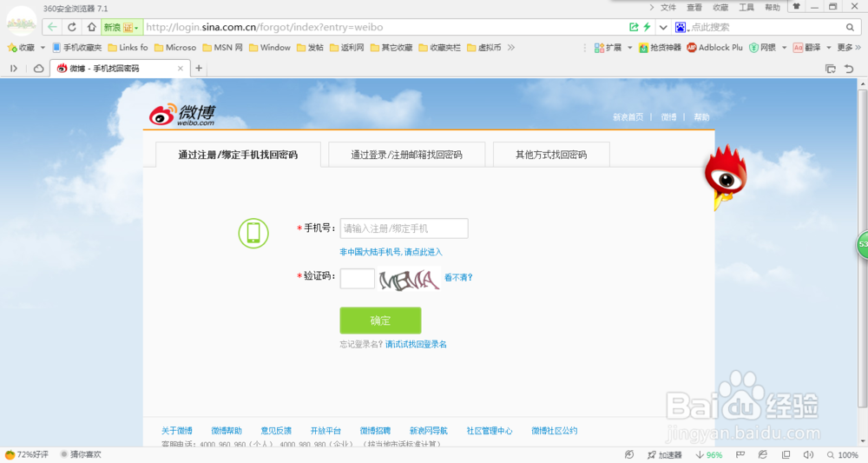This screenshot has height=463, width=868.
Task: Open the 关于微博 footer link
Action: click(x=177, y=430)
